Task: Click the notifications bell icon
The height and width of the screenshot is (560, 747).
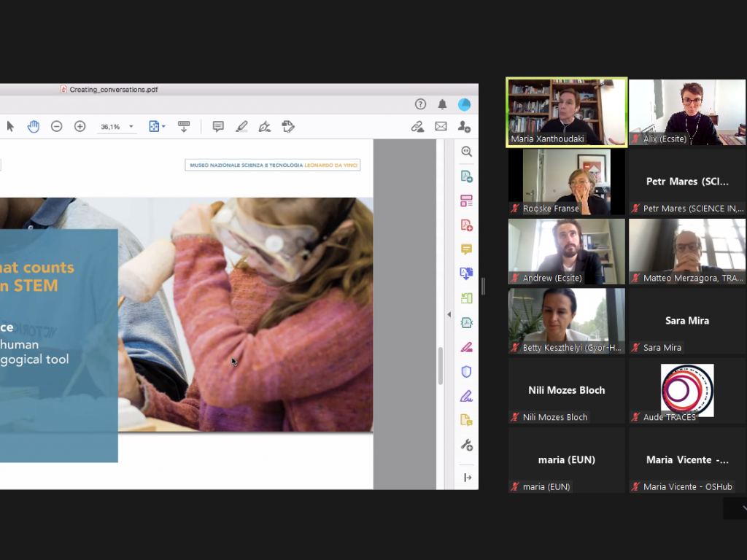Action: (x=442, y=104)
